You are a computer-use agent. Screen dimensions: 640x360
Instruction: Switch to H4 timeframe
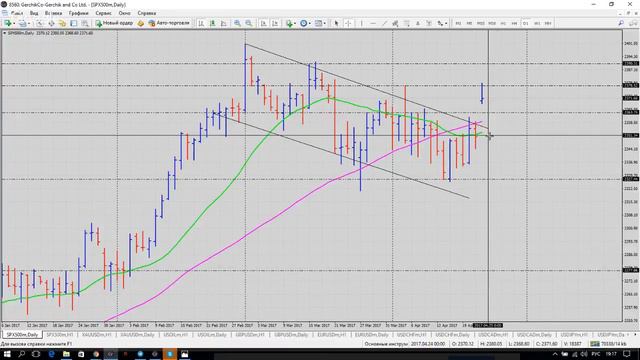pyautogui.click(x=514, y=23)
